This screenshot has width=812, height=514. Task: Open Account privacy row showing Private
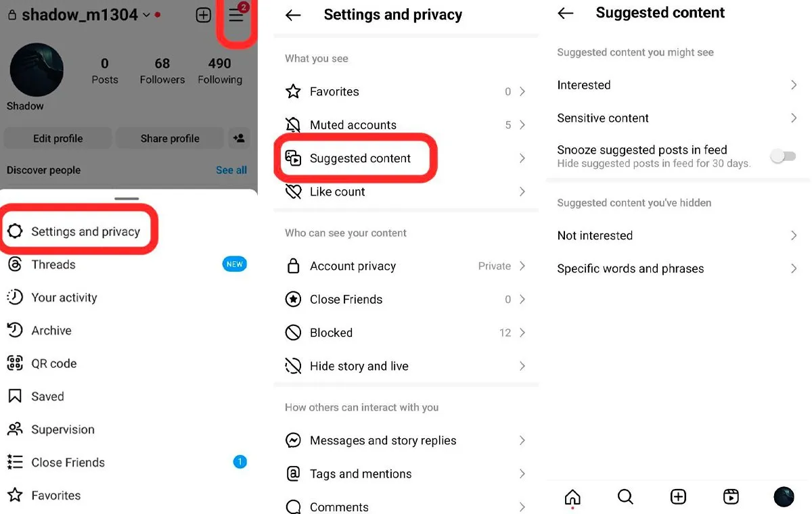pos(406,266)
